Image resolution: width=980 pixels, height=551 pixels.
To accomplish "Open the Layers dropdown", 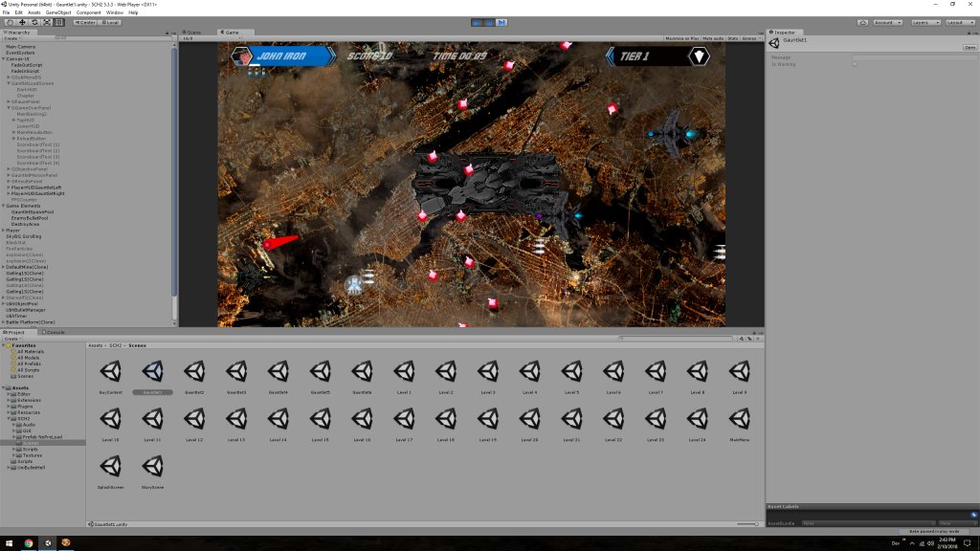I will pyautogui.click(x=925, y=21).
